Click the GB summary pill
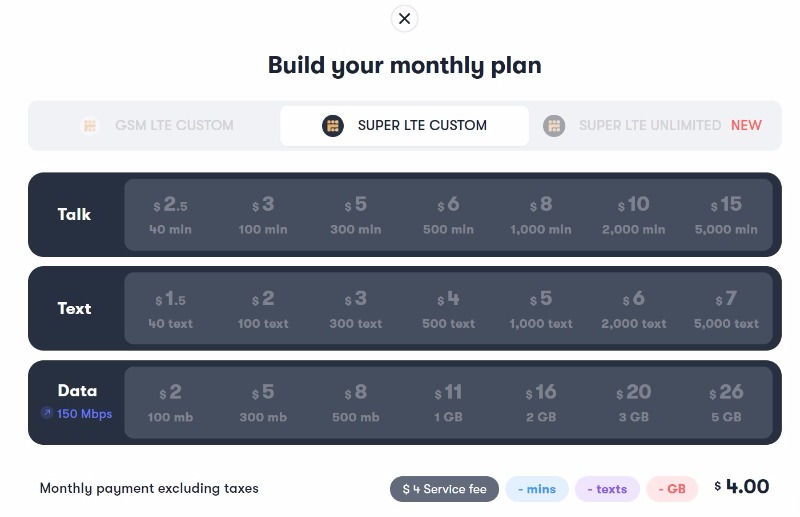 [x=672, y=489]
